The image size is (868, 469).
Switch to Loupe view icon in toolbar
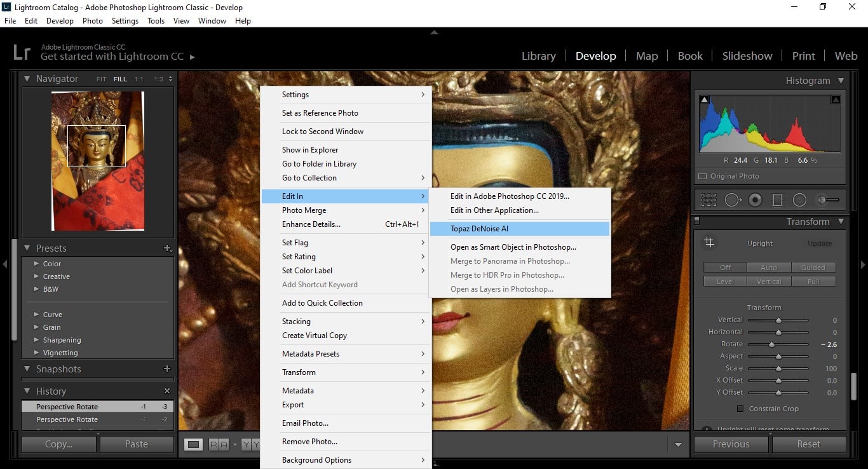(194, 445)
